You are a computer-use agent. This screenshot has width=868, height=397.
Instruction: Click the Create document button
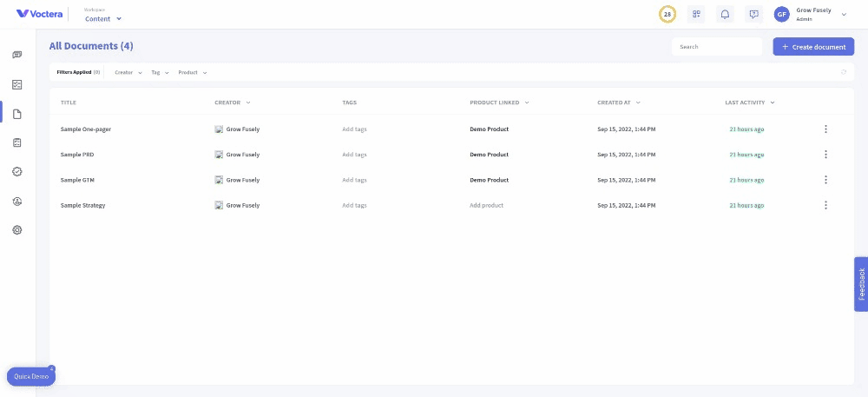pyautogui.click(x=813, y=47)
